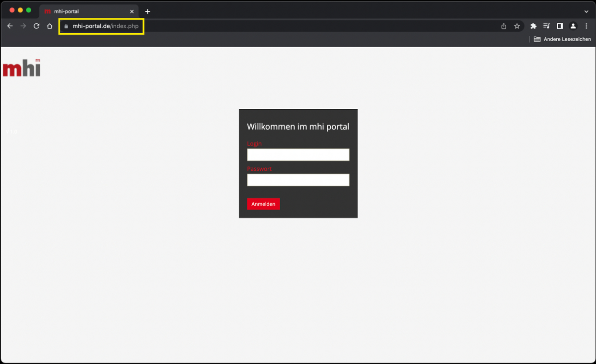Open the media controls icon
Image resolution: width=596 pixels, height=364 pixels.
547,26
